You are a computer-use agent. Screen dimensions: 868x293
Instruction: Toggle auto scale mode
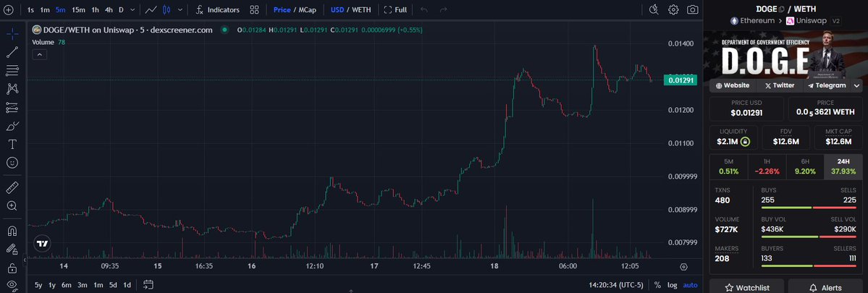691,285
